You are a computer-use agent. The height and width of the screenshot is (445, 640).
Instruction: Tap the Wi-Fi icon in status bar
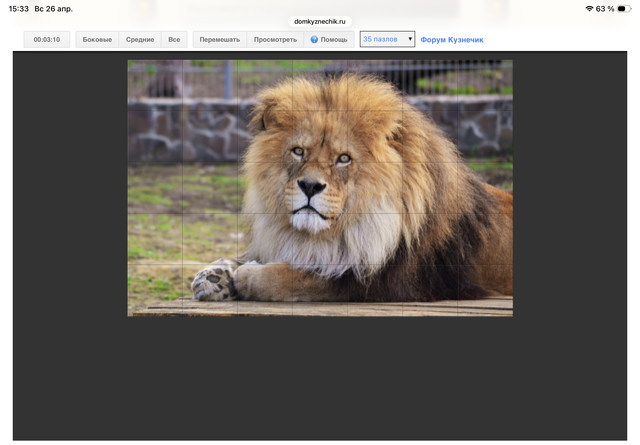pyautogui.click(x=589, y=8)
